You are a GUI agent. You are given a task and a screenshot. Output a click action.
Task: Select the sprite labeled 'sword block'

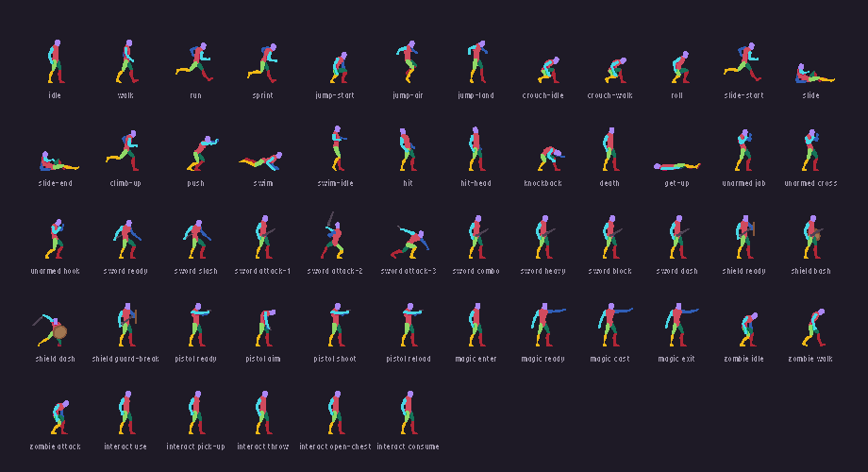coord(611,237)
